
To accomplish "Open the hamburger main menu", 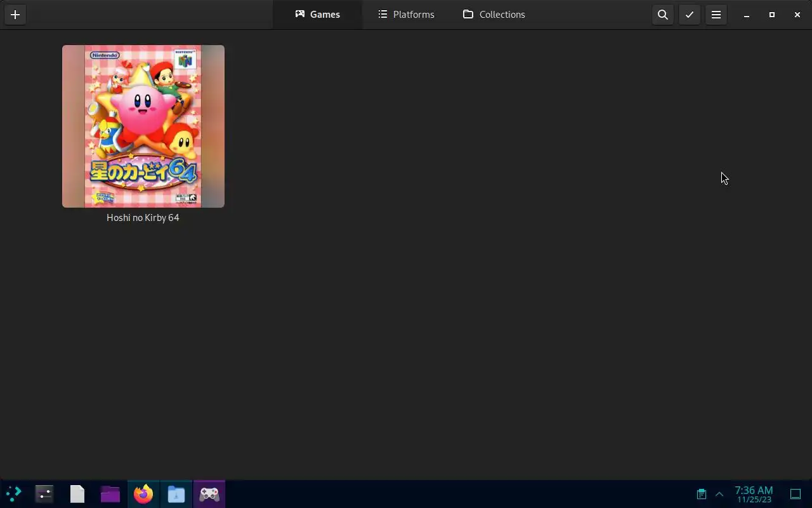I will pos(716,15).
